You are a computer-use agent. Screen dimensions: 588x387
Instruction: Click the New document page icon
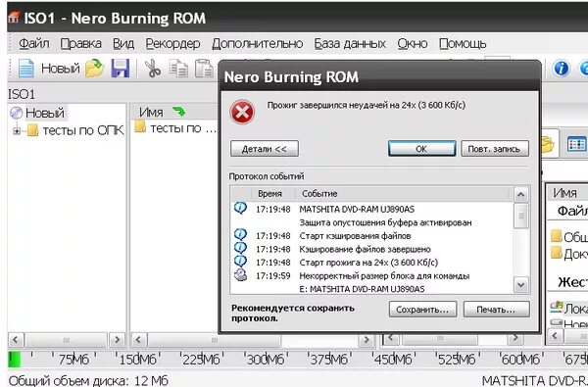26,69
